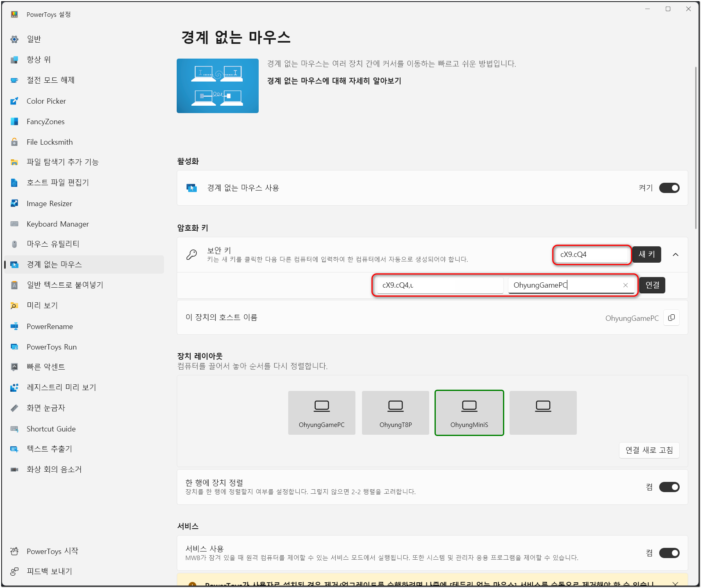Click the 피드백 보내기 icon
Viewport: 701px width, 588px height.
coord(14,571)
